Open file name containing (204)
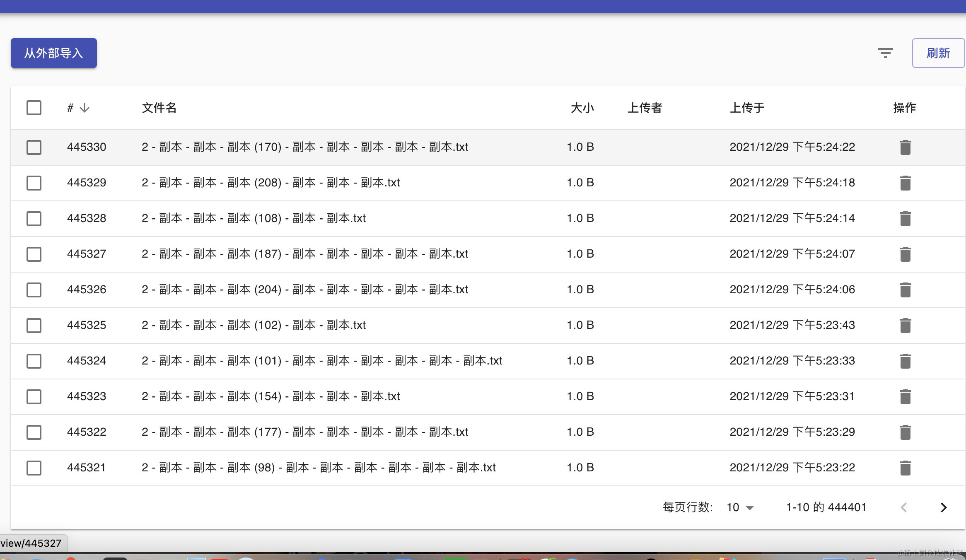Screen dimensions: 966x560 click(305, 290)
